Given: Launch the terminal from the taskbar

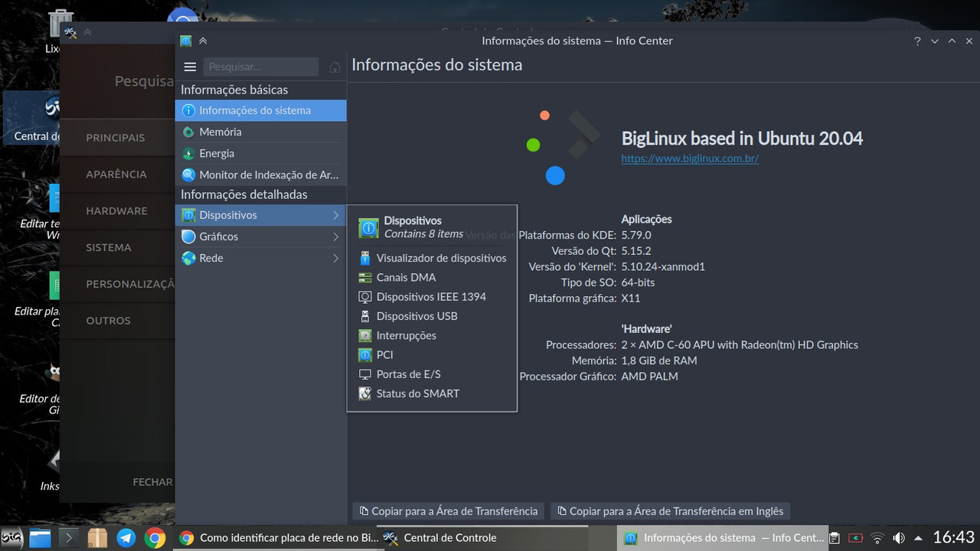Looking at the screenshot, I should pos(68,538).
